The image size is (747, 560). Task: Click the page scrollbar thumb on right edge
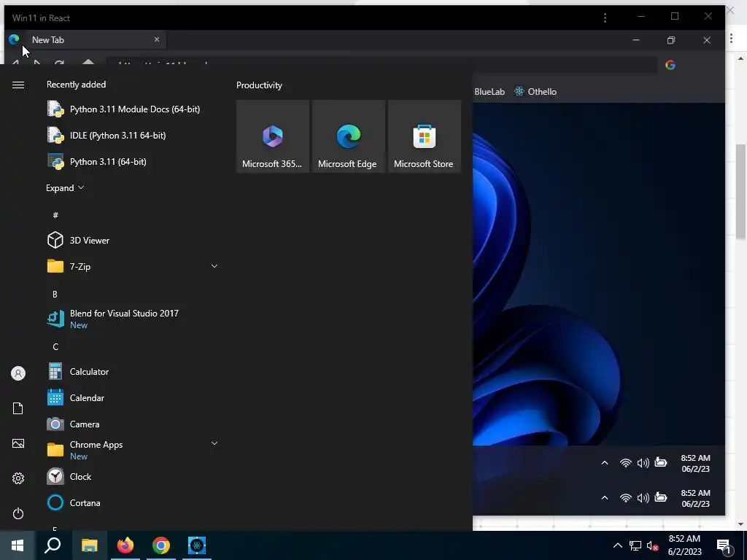coord(740,192)
